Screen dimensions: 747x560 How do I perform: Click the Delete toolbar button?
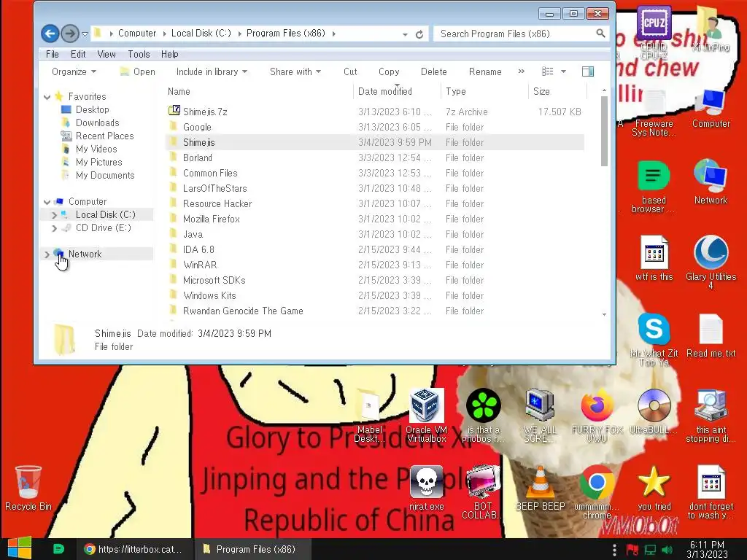tap(433, 71)
